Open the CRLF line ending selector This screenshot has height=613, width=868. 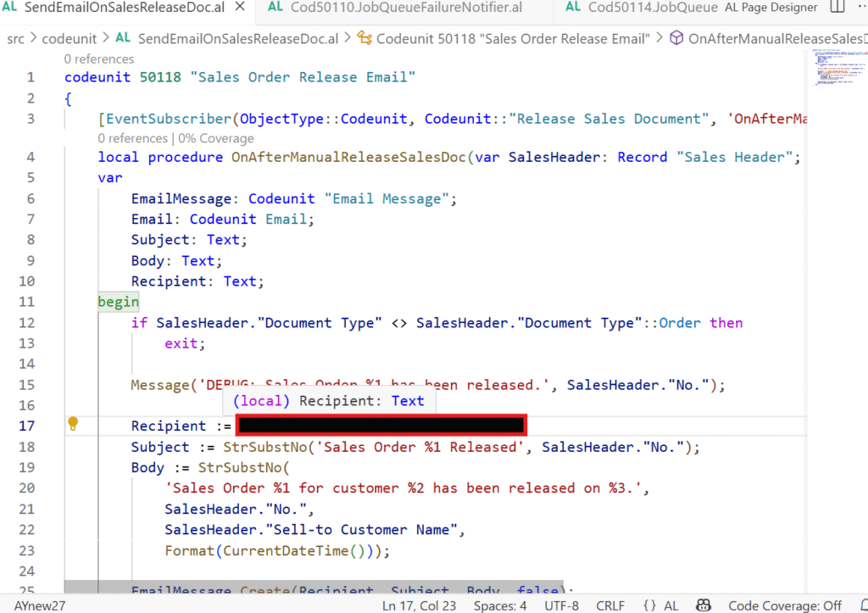pos(609,605)
